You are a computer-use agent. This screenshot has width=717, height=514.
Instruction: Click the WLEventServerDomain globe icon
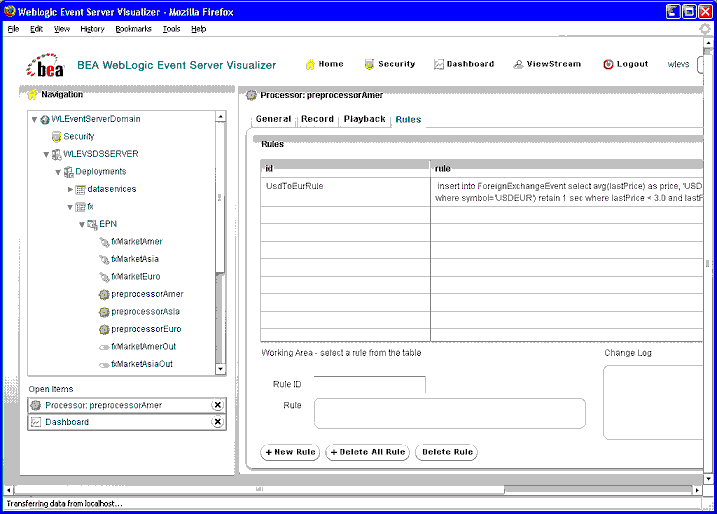45,120
